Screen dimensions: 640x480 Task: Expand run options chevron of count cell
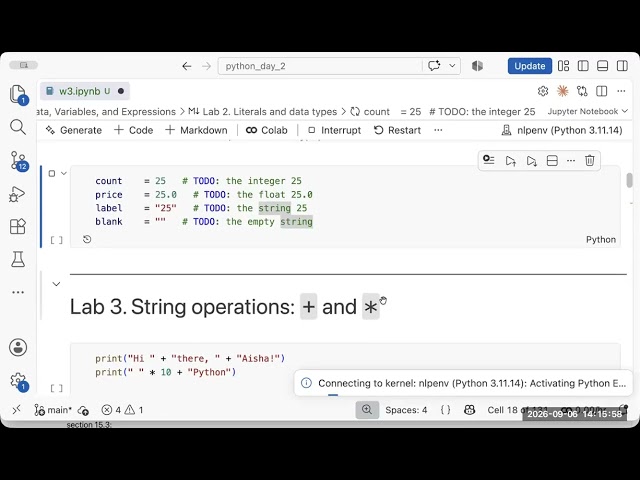tap(64, 173)
